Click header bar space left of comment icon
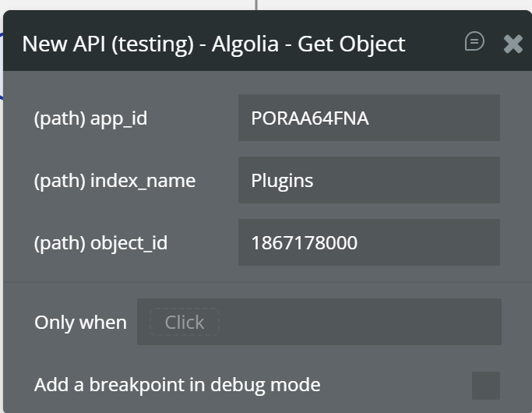Viewport: 532px width, 413px height. click(x=435, y=43)
